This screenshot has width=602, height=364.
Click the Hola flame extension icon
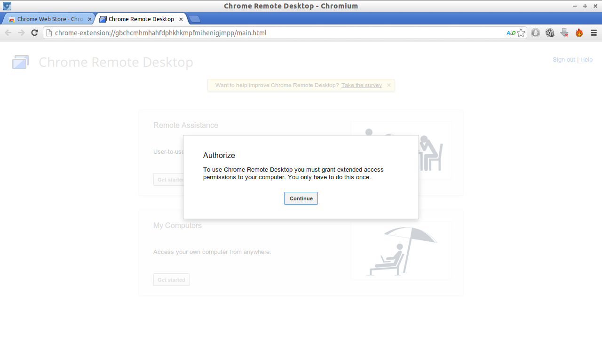pos(579,33)
